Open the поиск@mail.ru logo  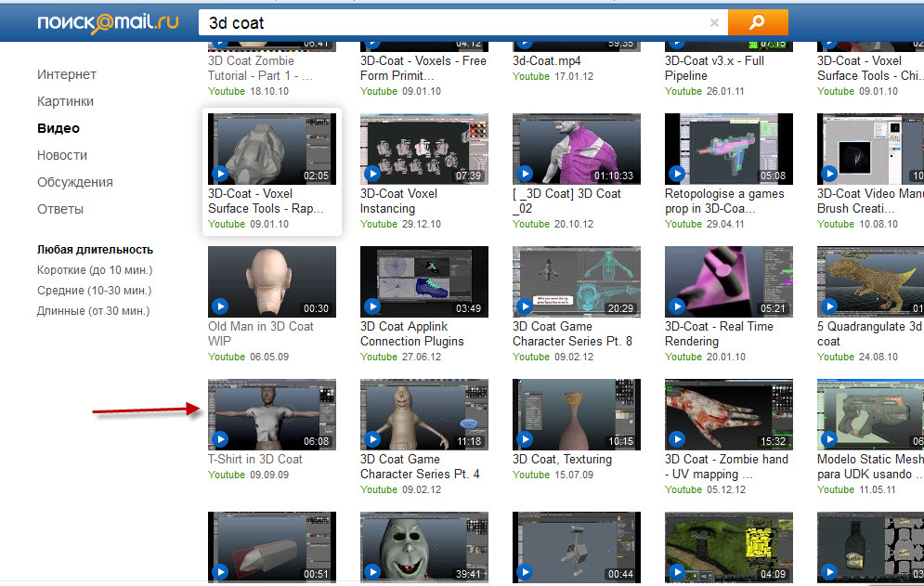point(108,22)
